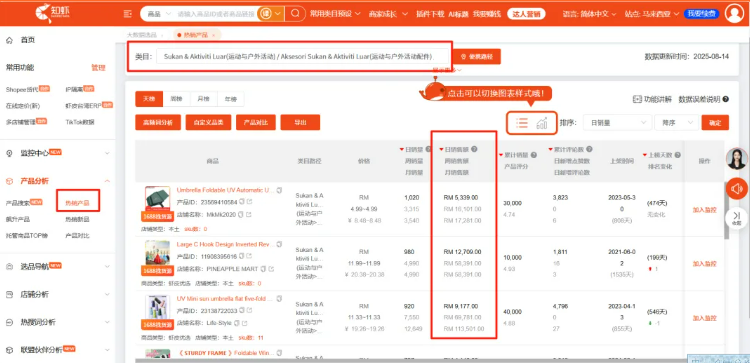
Task: Open the 商品 search type dropdown
Action: click(159, 14)
